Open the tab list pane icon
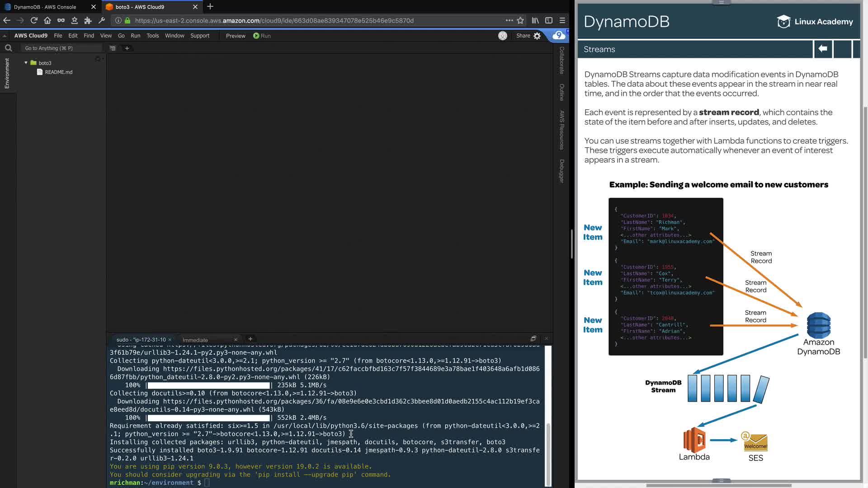The width and height of the screenshot is (868, 488). (x=113, y=48)
